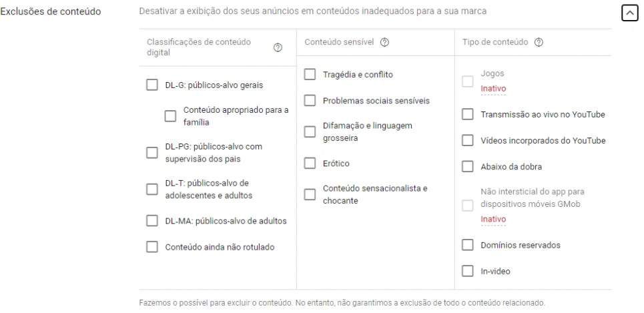Check DL-G: públicos-alvo gerais
Screen dimensions: 644x313
click(x=152, y=85)
